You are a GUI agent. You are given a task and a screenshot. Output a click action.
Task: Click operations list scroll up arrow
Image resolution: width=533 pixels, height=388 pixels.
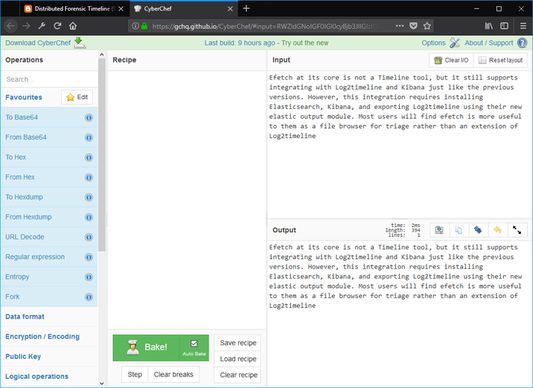(102, 54)
